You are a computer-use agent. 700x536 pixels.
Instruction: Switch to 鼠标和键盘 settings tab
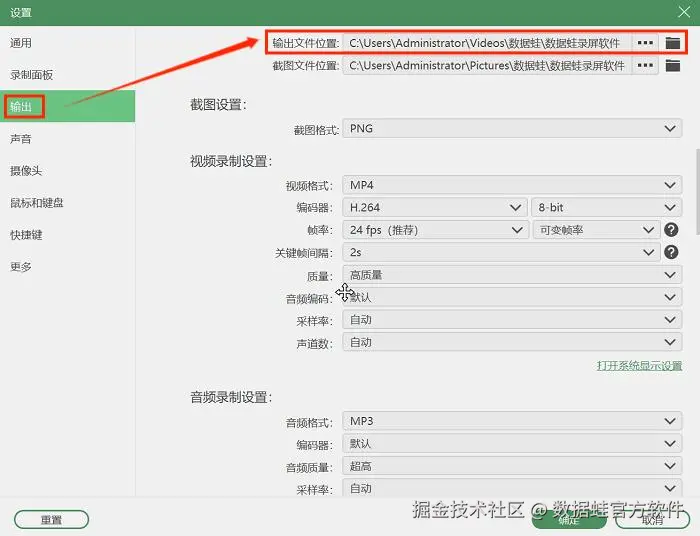tap(67, 203)
